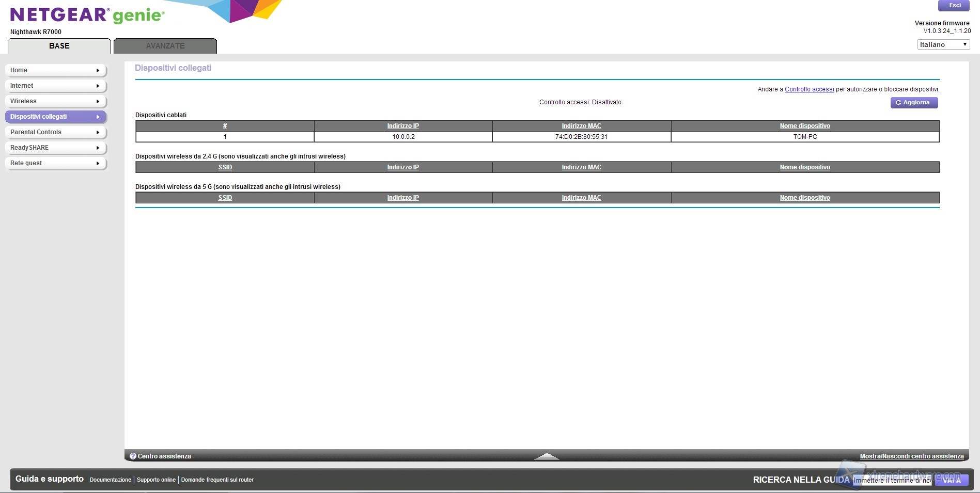Sort wired devices by Indirizzo MAC
This screenshot has width=980, height=493.
coord(581,126)
